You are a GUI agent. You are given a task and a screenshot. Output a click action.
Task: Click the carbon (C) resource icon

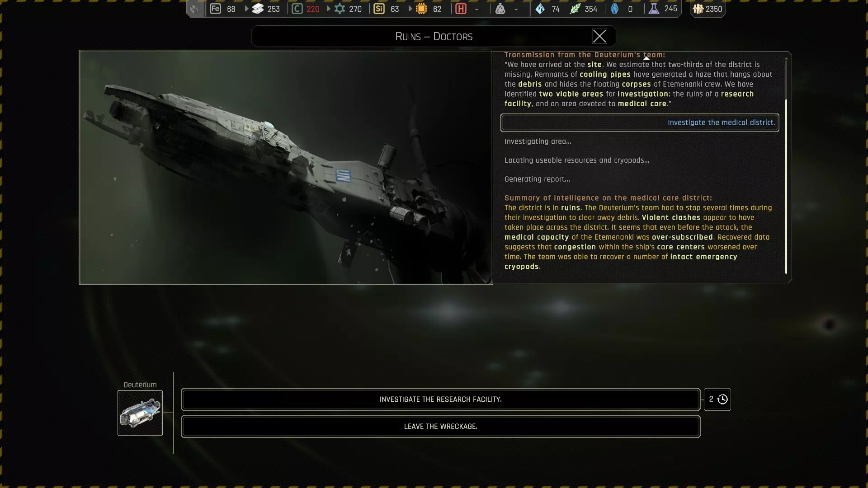pos(297,9)
